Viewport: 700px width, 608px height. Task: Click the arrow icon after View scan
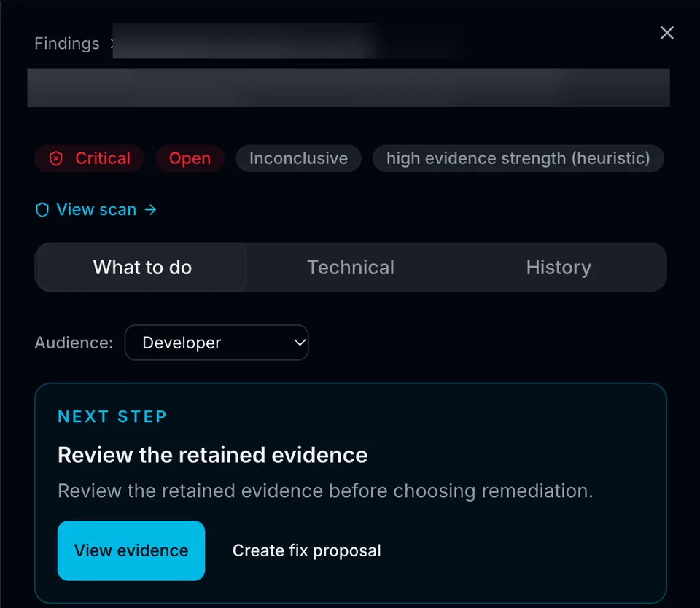(x=151, y=210)
